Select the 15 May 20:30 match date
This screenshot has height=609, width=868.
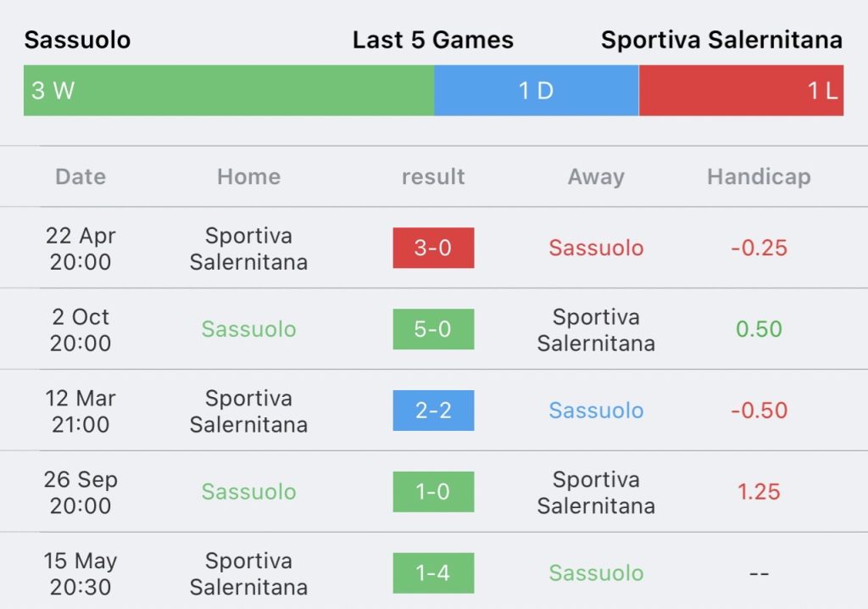pos(81,573)
